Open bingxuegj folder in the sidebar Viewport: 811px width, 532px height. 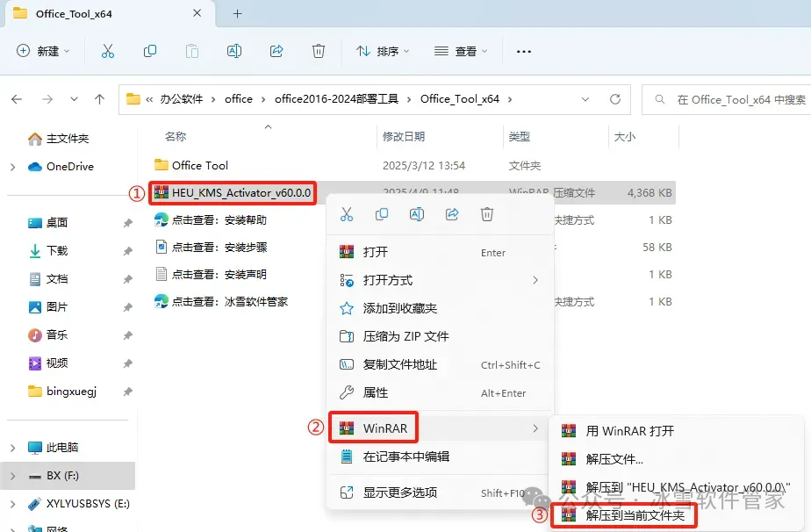point(62,392)
